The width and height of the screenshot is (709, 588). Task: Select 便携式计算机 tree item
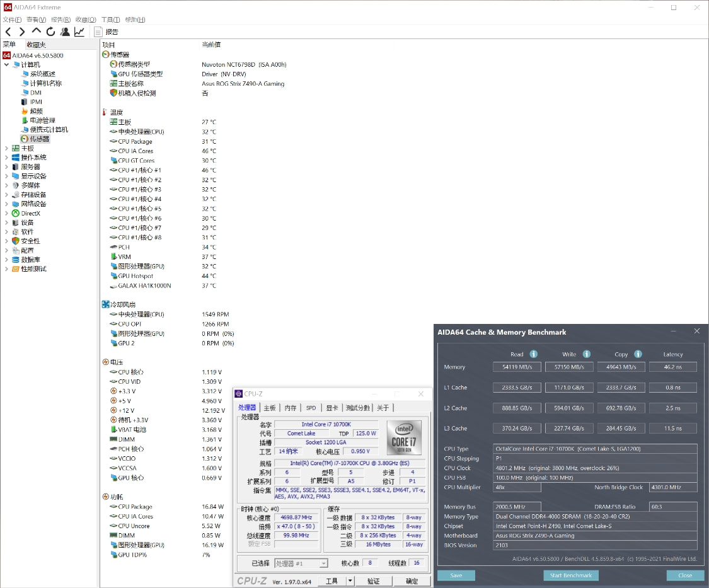45,130
